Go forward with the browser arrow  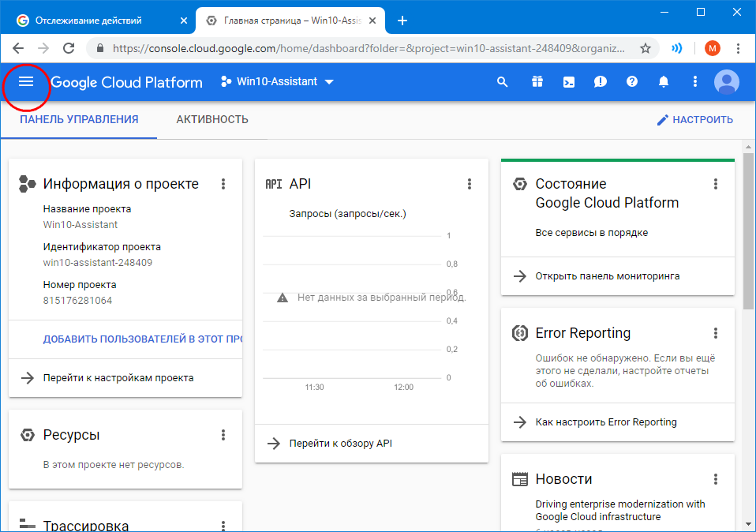(43, 48)
